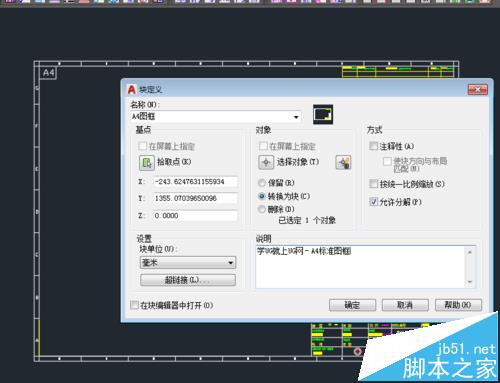Click the select objects (选择对象) icon button

coord(266,162)
